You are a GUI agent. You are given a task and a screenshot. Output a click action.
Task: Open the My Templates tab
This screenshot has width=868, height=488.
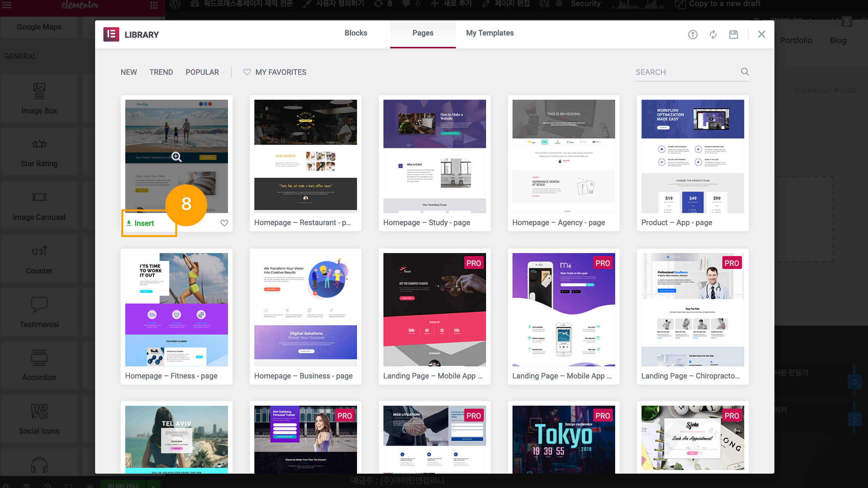pyautogui.click(x=489, y=33)
